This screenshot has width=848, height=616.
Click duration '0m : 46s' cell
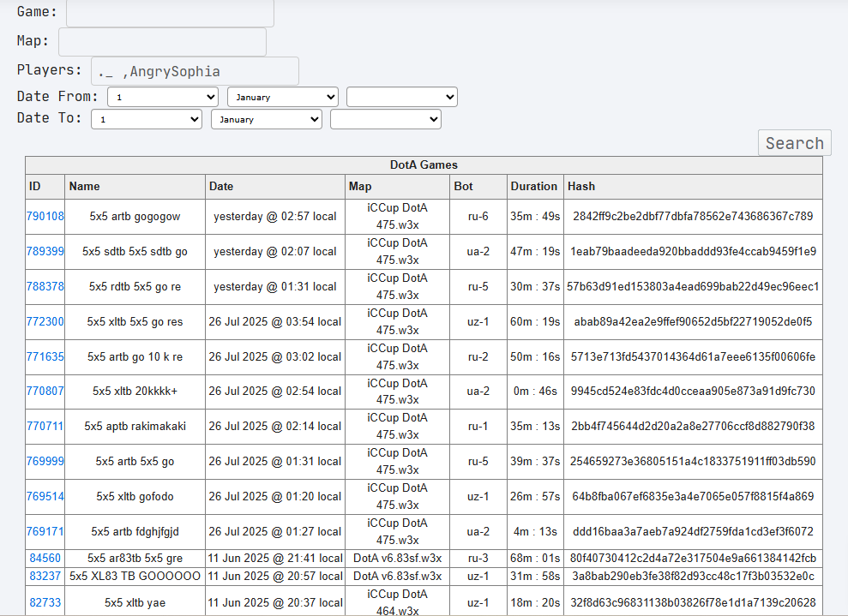coord(535,392)
